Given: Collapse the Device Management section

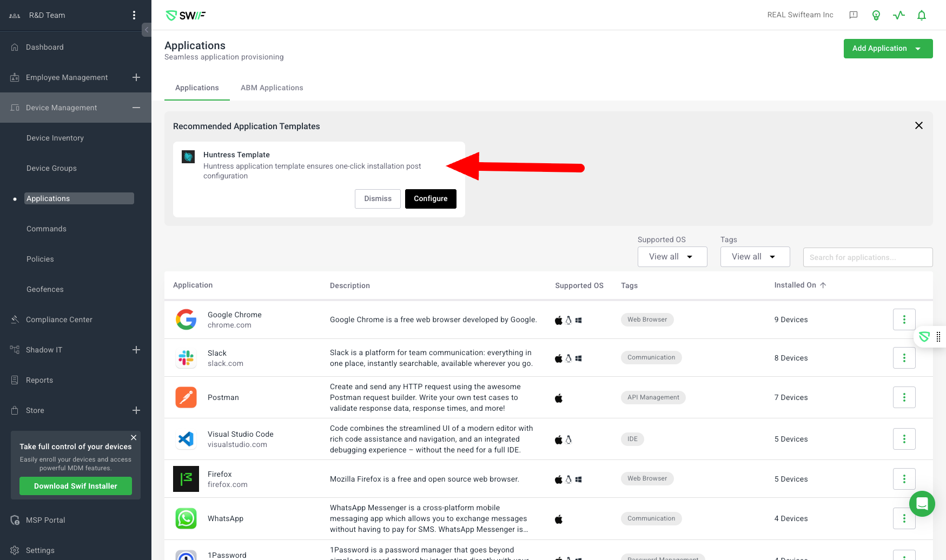Looking at the screenshot, I should point(136,108).
